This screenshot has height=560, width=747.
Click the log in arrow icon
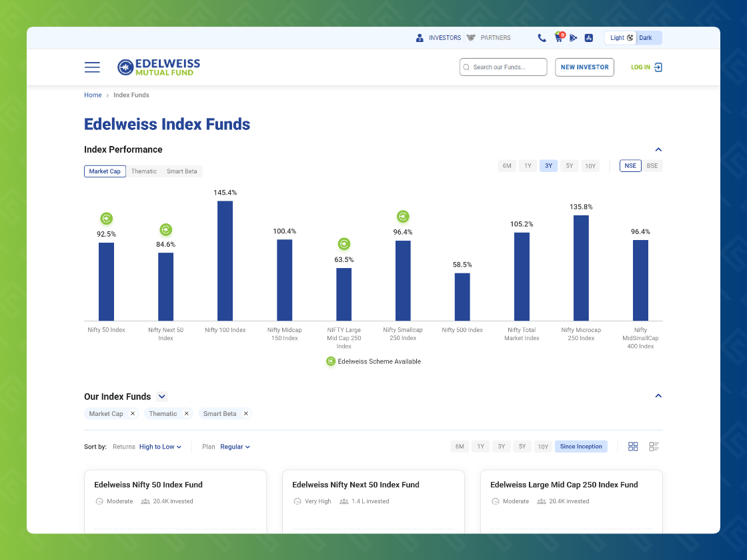click(x=658, y=67)
